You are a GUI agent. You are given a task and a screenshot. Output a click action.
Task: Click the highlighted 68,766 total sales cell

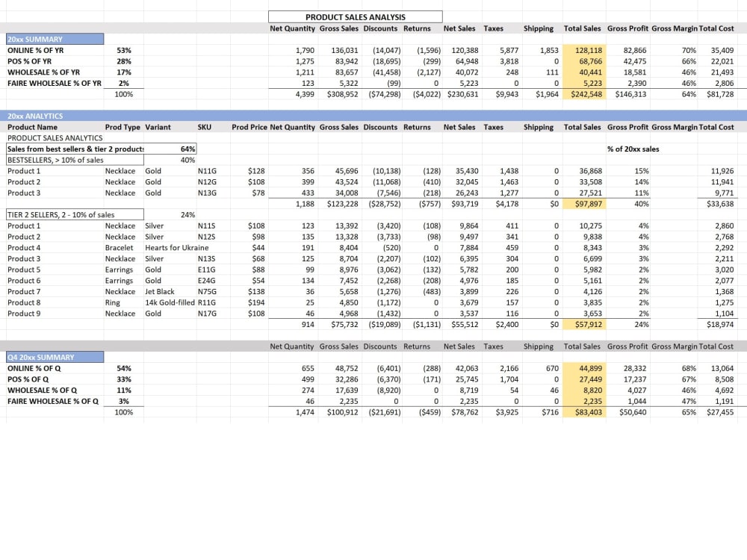(584, 61)
